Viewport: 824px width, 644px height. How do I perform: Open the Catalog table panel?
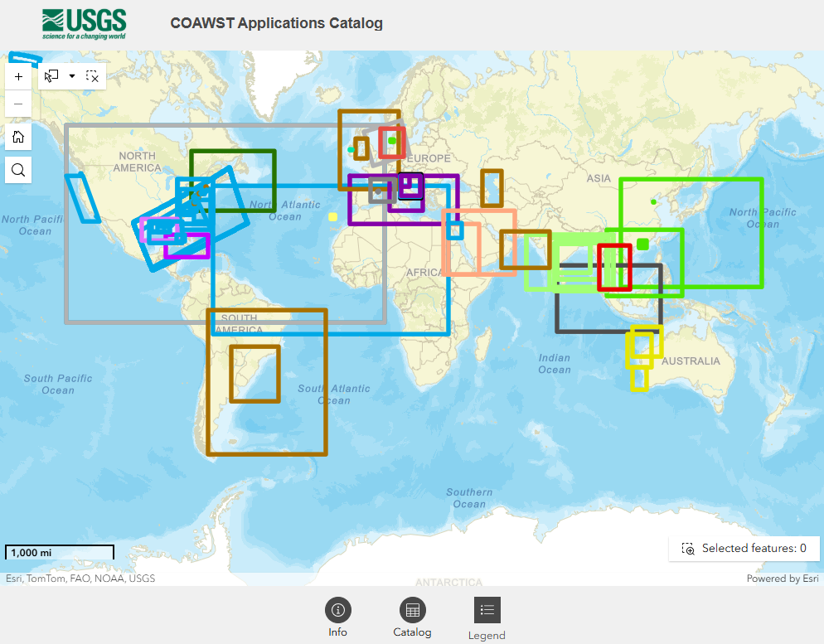pos(413,617)
